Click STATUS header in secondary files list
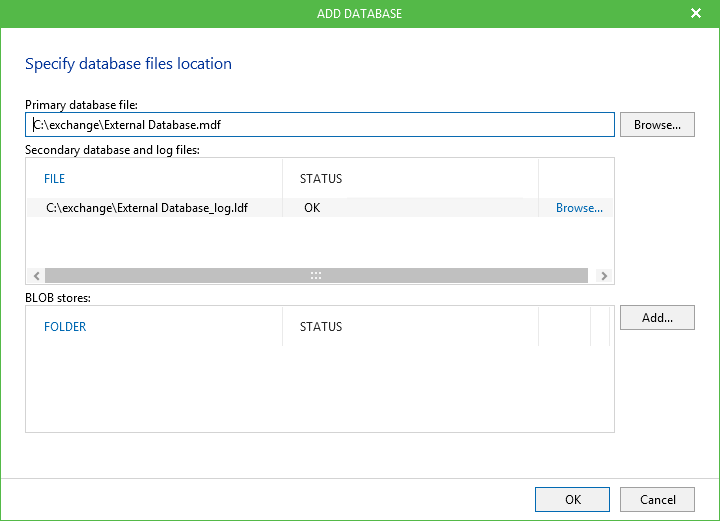 (x=321, y=179)
